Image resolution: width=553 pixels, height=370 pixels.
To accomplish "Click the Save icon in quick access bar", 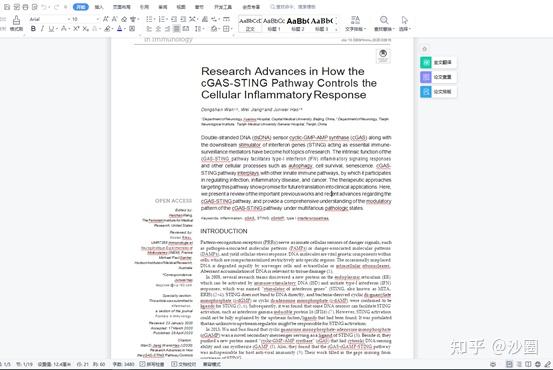I will pos(7,7).
